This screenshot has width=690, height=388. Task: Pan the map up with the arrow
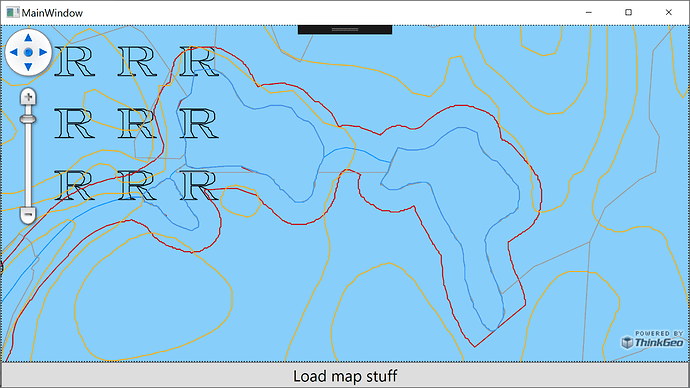click(28, 38)
